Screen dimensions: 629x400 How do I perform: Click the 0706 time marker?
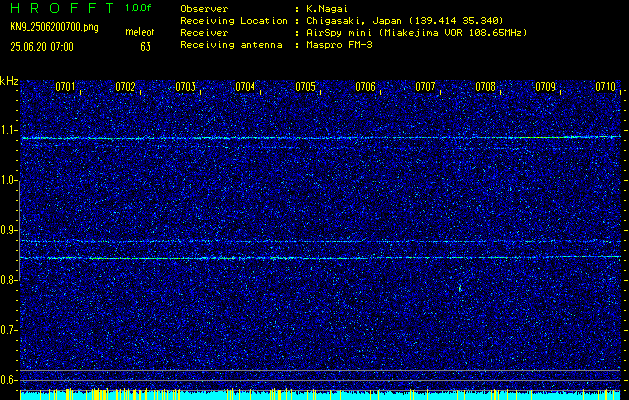365,87
